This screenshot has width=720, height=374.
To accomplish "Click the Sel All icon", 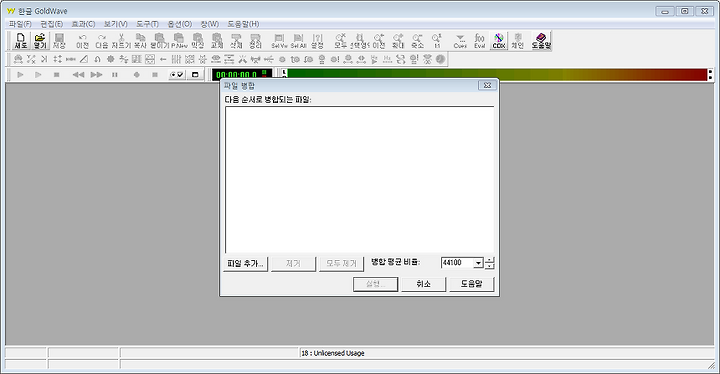I will [x=298, y=40].
